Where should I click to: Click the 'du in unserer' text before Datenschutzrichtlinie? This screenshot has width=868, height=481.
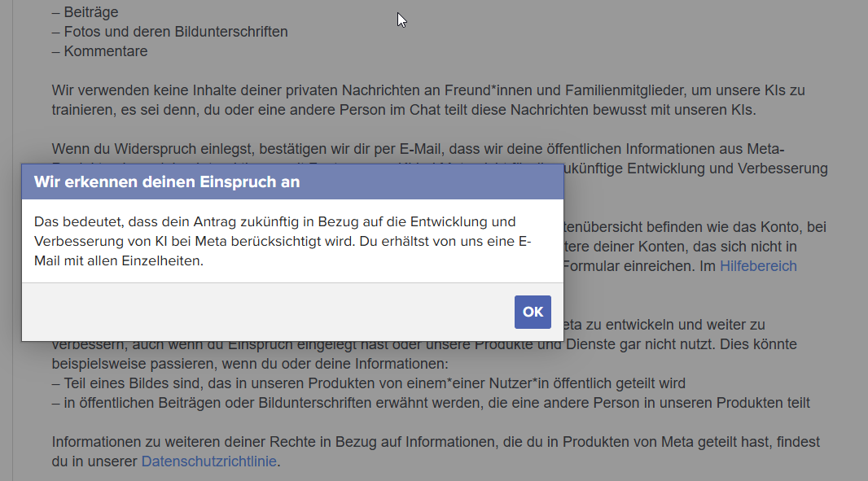tap(94, 461)
